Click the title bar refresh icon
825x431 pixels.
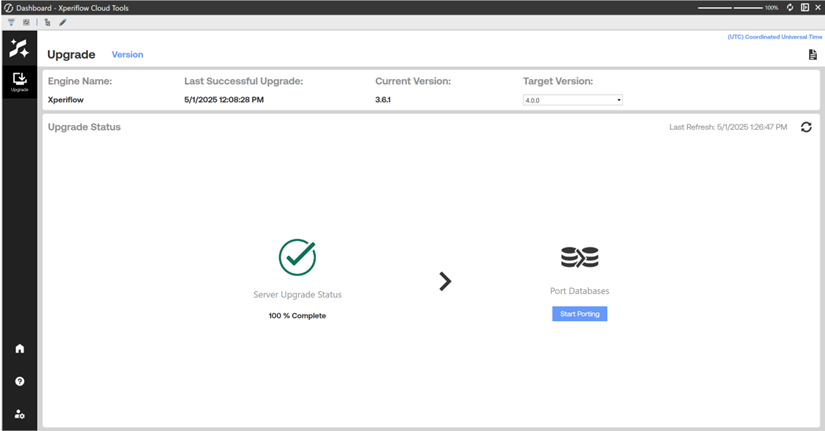tap(790, 7)
